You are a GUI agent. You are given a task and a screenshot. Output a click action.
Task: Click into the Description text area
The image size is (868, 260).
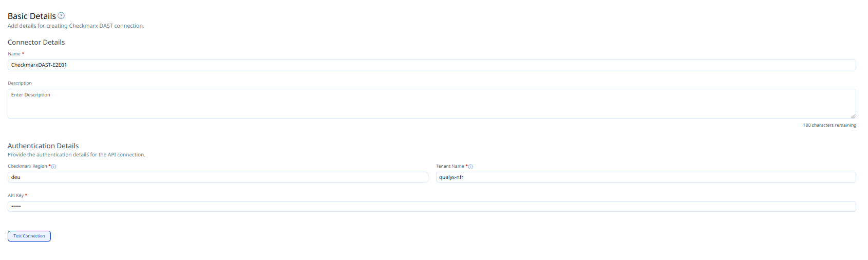point(431,104)
